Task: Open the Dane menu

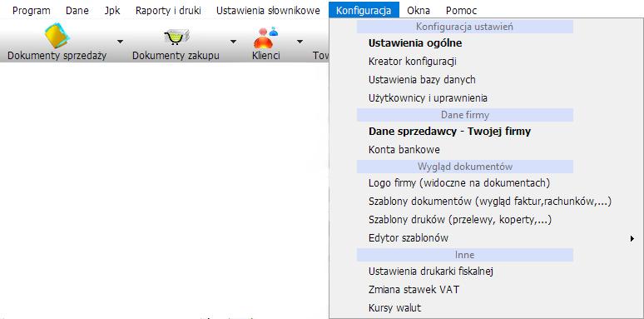Action: (77, 11)
